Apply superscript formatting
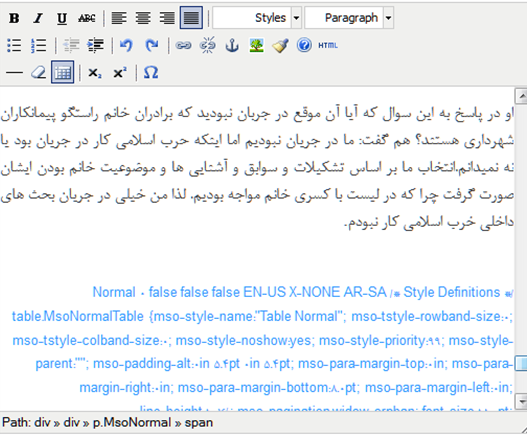This screenshot has height=436, width=527. [120, 73]
